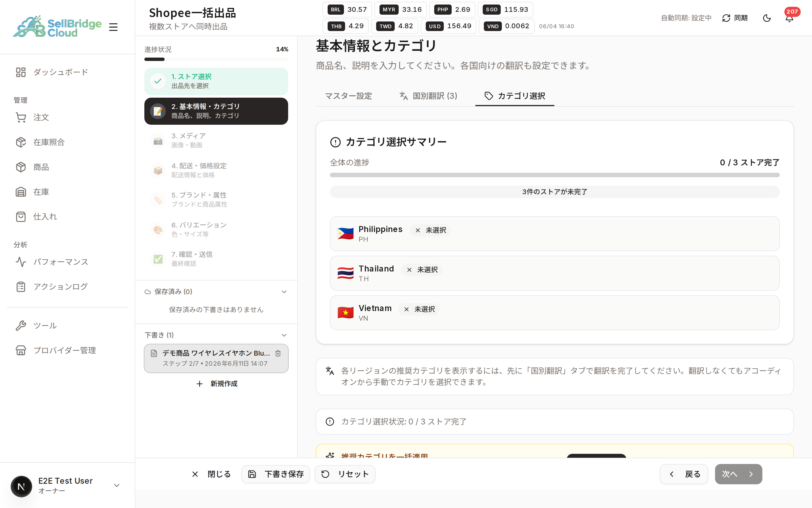Click the カテゴリ選択状況 info icon
The image size is (812, 508).
tap(330, 422)
